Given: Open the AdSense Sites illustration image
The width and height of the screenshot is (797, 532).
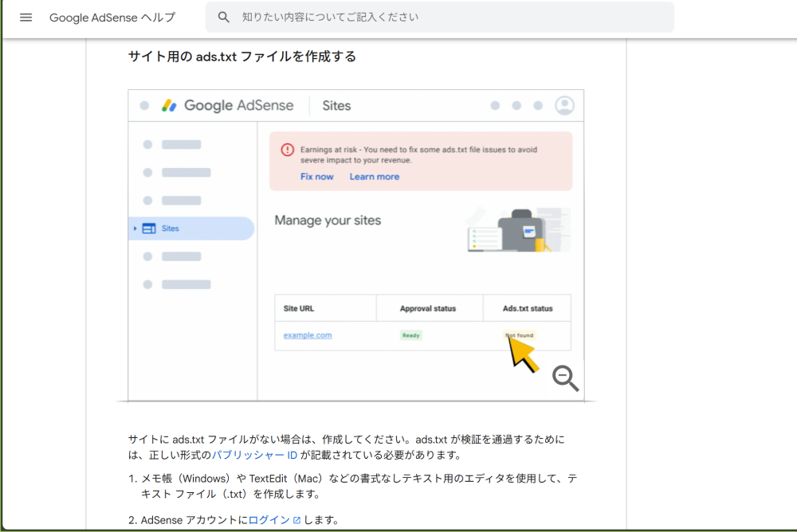Looking at the screenshot, I should [x=355, y=245].
